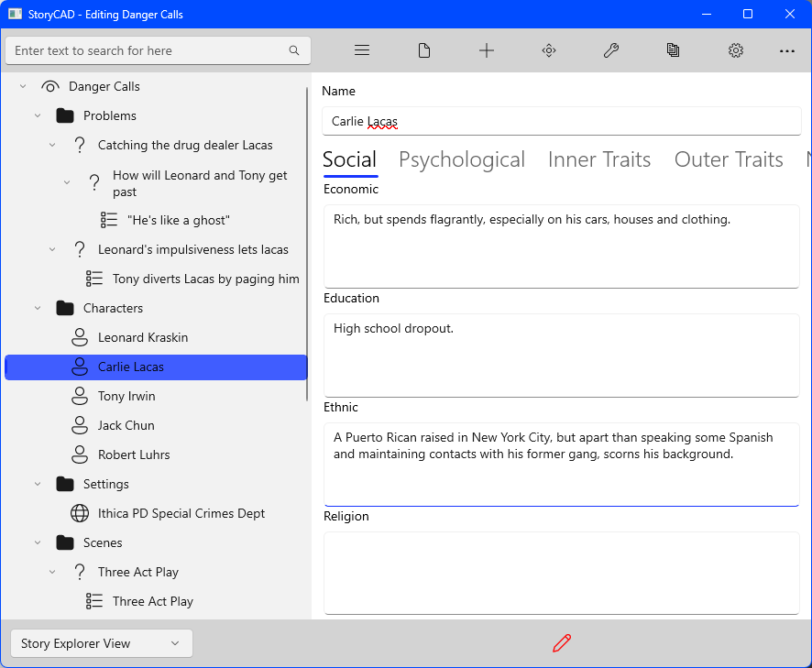812x668 pixels.
Task: Collapse the Characters folder chevron
Action: pos(38,308)
